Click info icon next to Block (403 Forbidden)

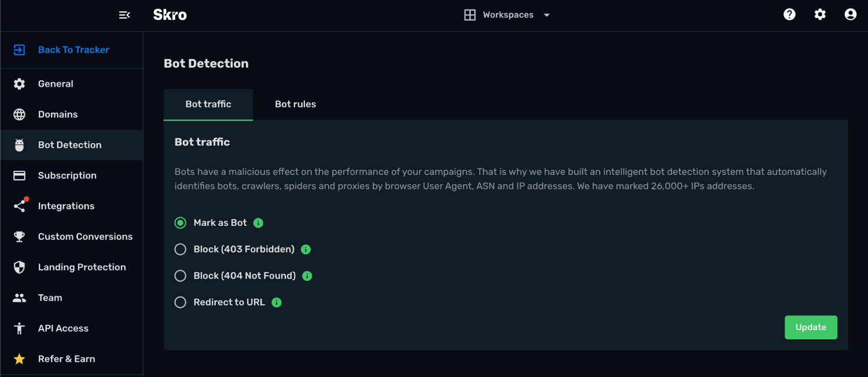[306, 250]
